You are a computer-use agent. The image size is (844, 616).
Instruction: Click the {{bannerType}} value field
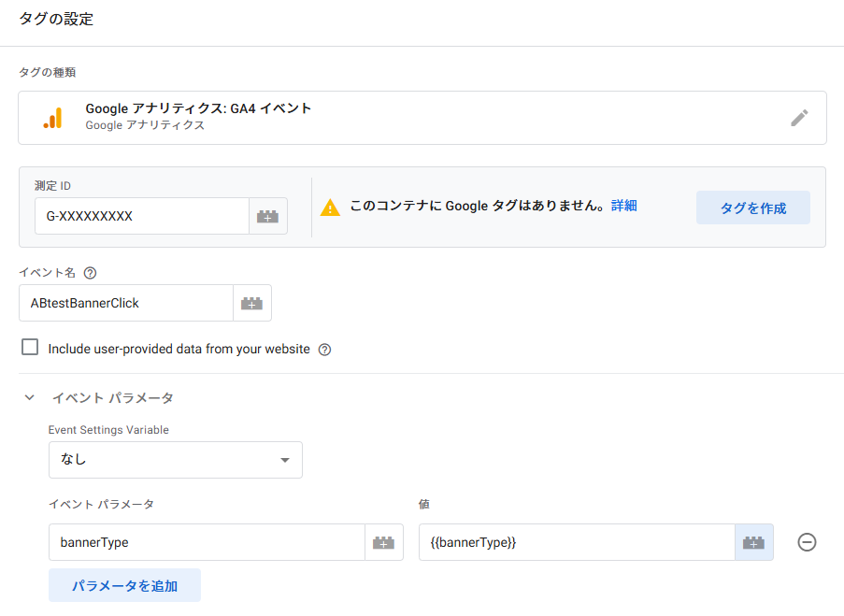pyautogui.click(x=576, y=542)
